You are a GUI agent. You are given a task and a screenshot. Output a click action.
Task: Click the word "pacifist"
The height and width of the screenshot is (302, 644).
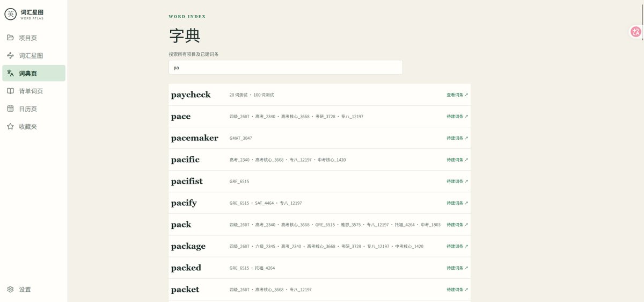tap(187, 181)
